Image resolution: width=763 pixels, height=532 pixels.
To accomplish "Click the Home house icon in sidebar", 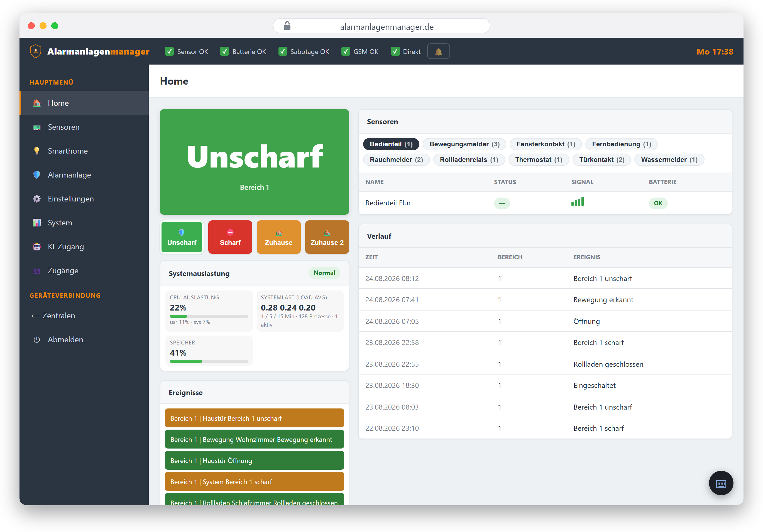I will [36, 103].
